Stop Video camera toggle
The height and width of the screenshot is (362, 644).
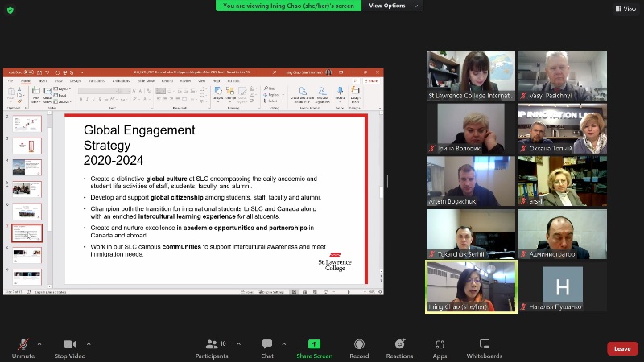coord(70,348)
